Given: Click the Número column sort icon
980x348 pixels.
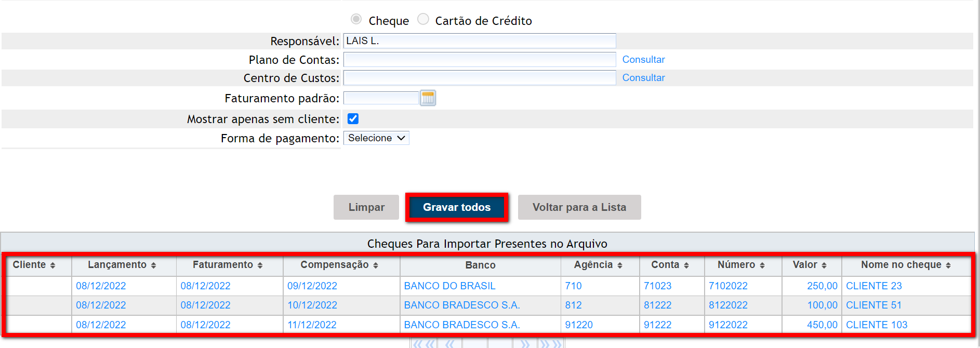Looking at the screenshot, I should tap(762, 265).
